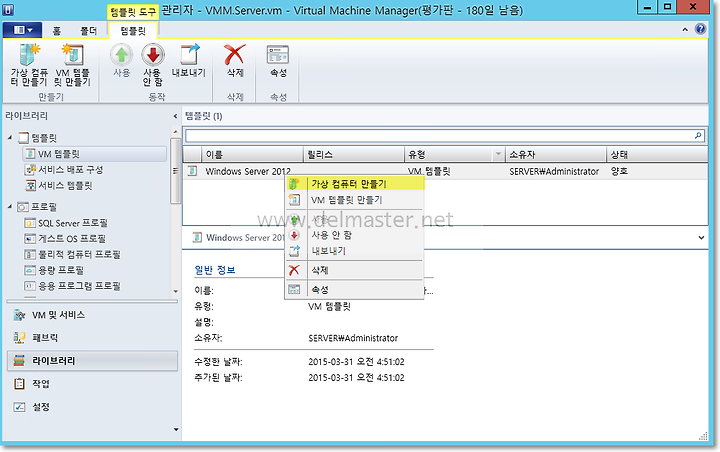
Task: Open 응용 프로그램 프로필 tree item
Action: tap(73, 286)
